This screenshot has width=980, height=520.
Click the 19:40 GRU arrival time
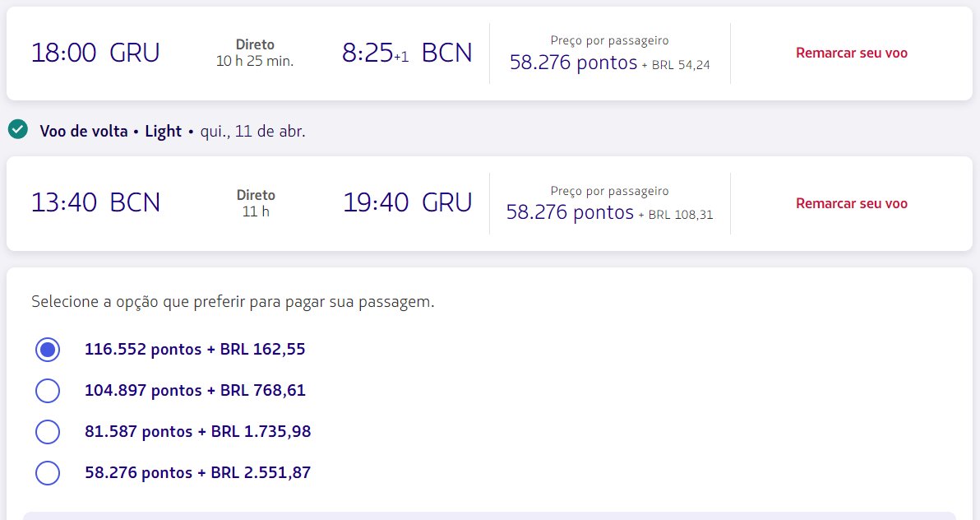pyautogui.click(x=408, y=202)
